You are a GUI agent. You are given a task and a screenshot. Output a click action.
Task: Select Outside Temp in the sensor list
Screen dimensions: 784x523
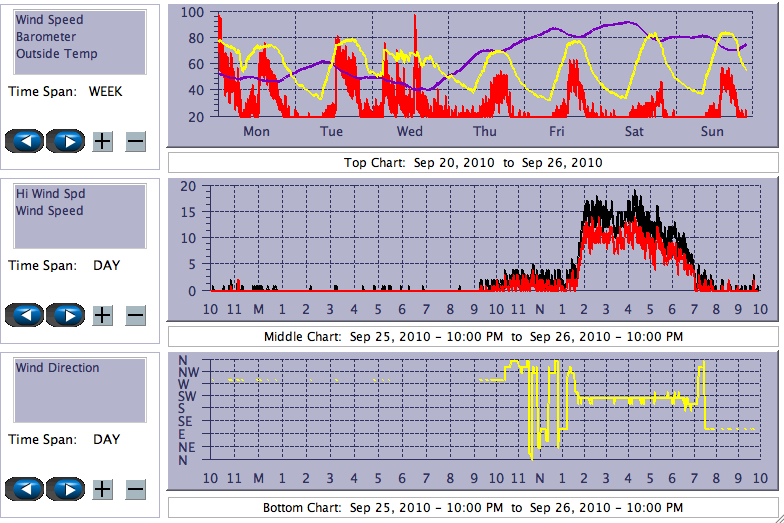click(x=57, y=54)
